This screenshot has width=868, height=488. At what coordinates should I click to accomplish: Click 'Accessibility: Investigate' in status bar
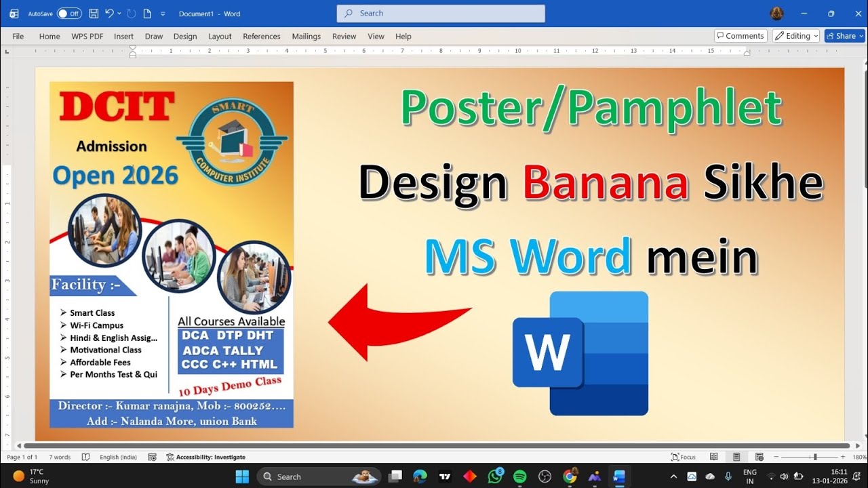(x=205, y=457)
